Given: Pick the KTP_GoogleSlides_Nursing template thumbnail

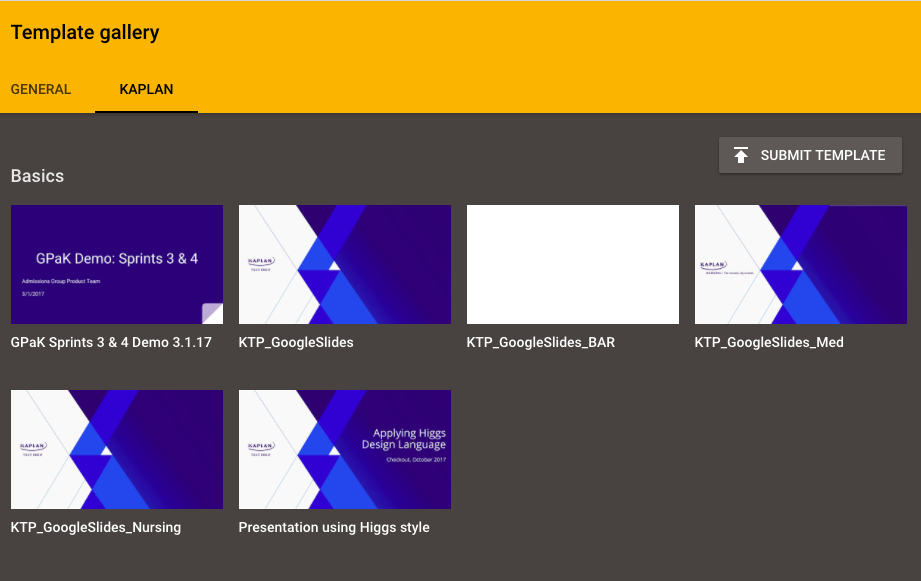Looking at the screenshot, I should tap(116, 449).
